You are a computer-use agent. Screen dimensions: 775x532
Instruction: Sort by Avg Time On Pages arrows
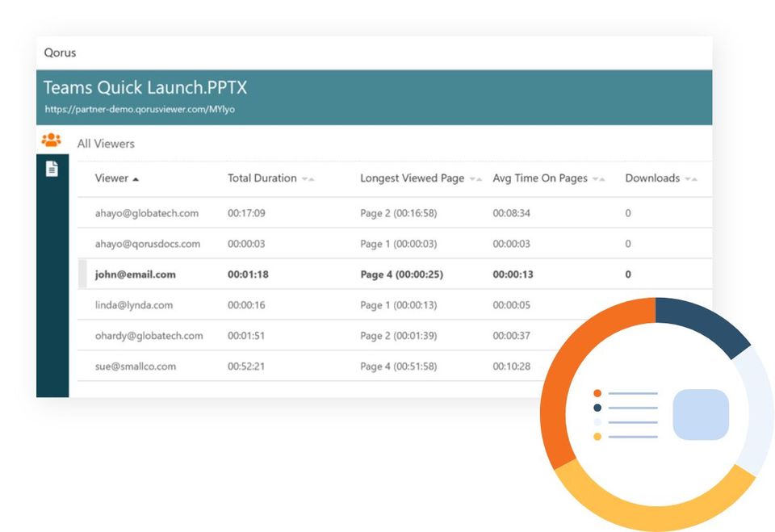tap(598, 179)
